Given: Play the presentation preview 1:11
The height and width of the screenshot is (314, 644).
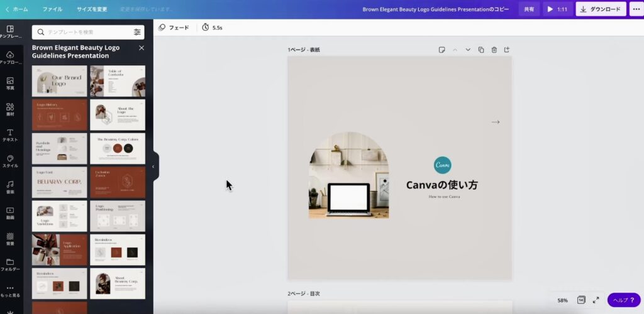Looking at the screenshot, I should (x=557, y=9).
